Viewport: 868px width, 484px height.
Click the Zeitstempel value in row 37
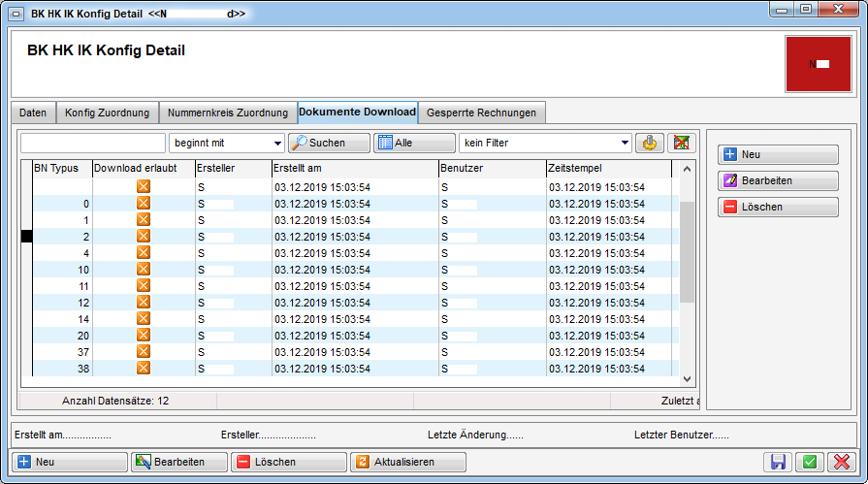tap(596, 352)
